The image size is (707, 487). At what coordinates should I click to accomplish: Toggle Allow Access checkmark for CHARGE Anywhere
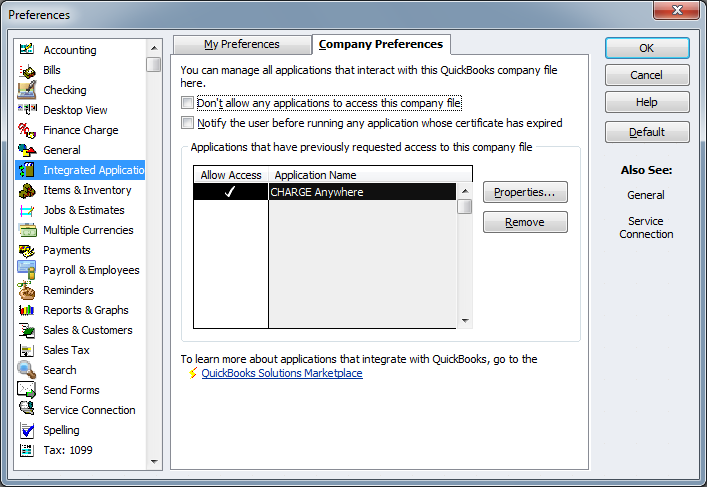coord(230,192)
